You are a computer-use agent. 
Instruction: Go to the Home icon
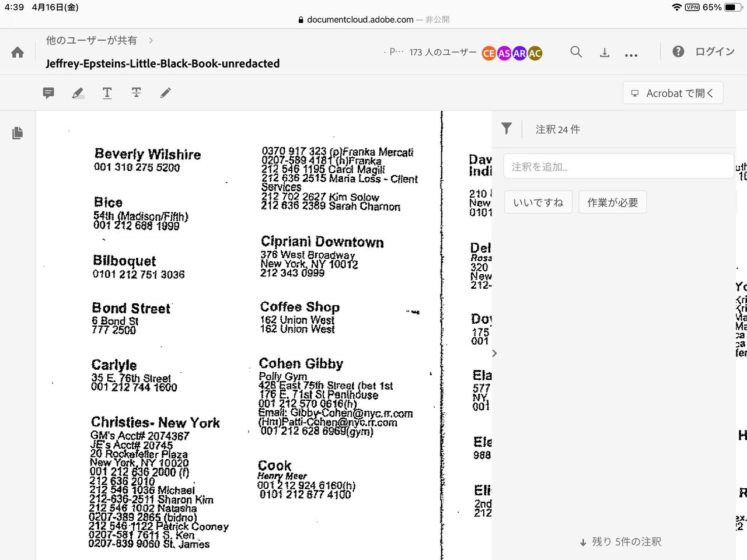18,52
